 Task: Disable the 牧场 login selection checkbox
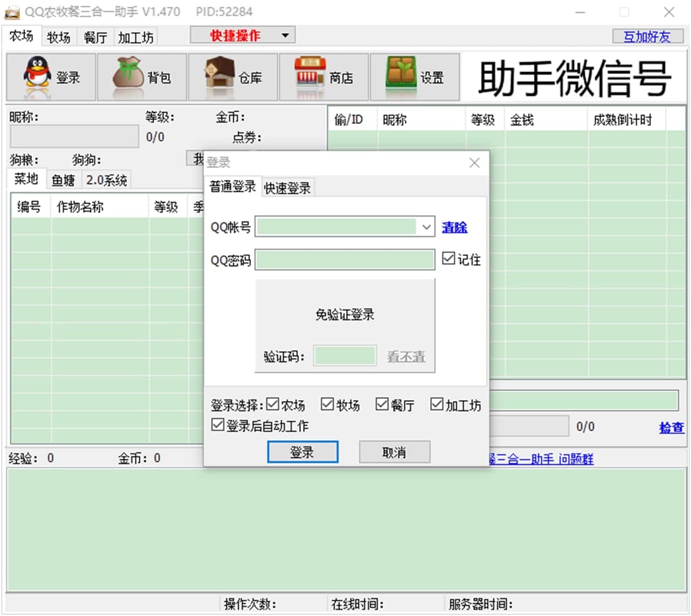point(327,404)
